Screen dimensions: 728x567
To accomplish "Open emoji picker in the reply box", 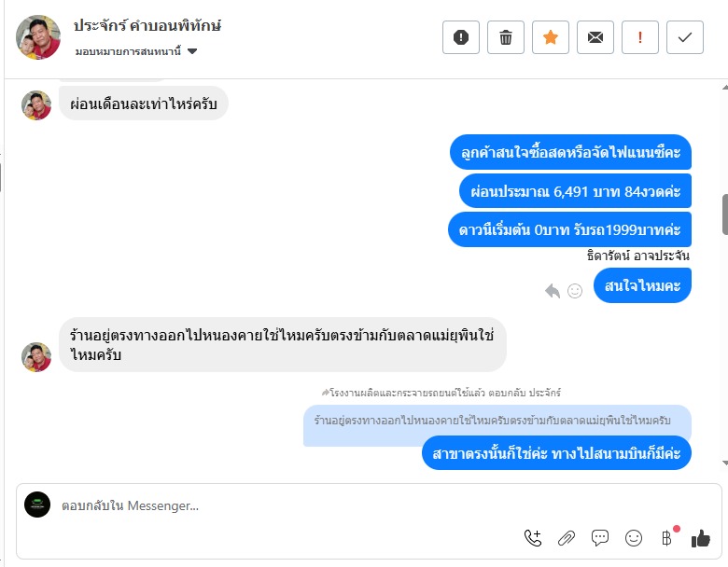I will (634, 538).
